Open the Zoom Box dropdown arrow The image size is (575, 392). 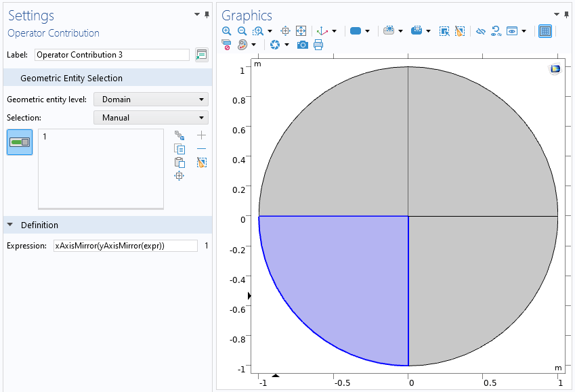click(x=270, y=31)
